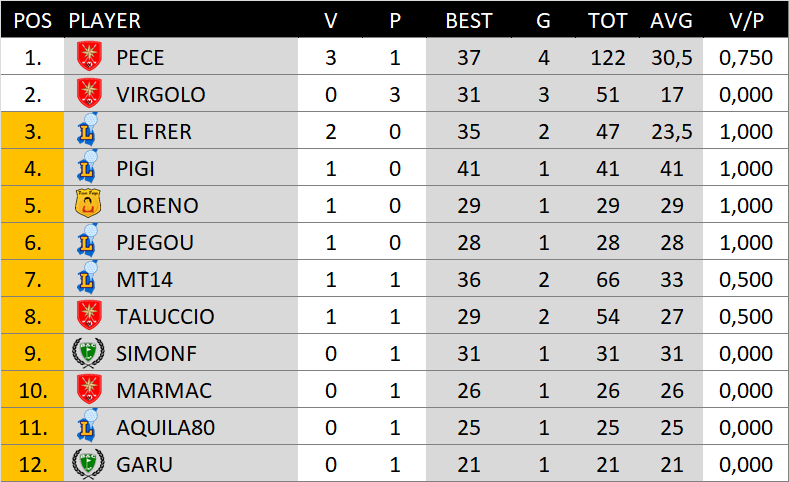The height and width of the screenshot is (482, 789).
Task: Select the blue L badge beside EL FRER
Action: [89, 131]
